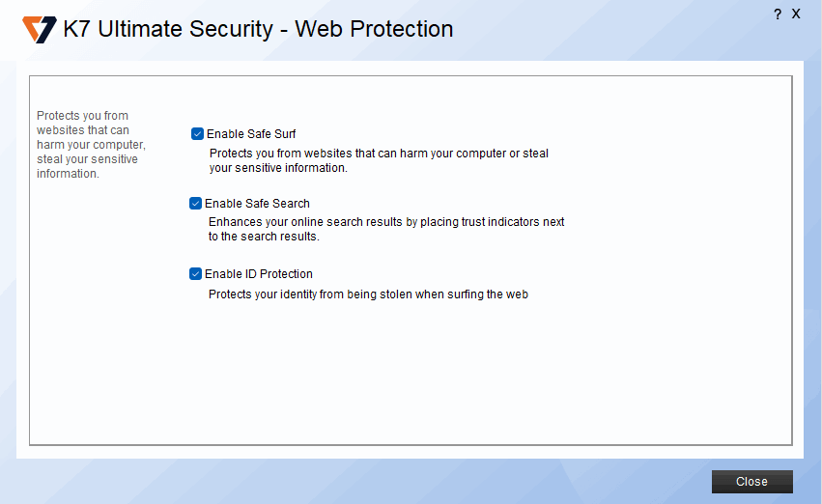Open help with the question mark icon
This screenshot has height=504, width=822.
point(778,14)
